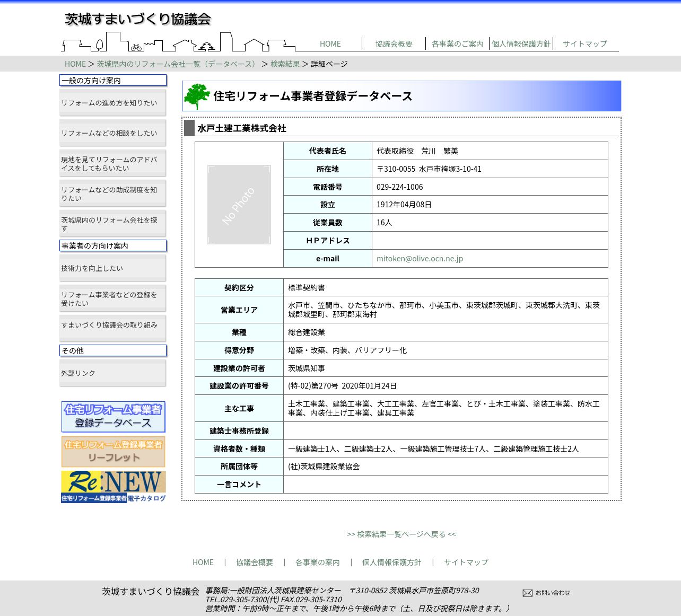Go to HOME in the breadcrumb
The image size is (681, 616).
(x=75, y=64)
